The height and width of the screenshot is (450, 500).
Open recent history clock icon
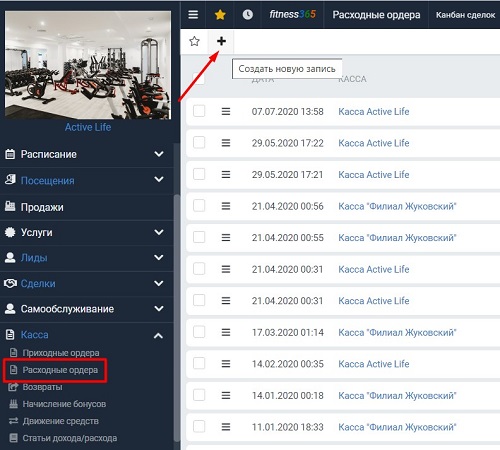tap(247, 15)
